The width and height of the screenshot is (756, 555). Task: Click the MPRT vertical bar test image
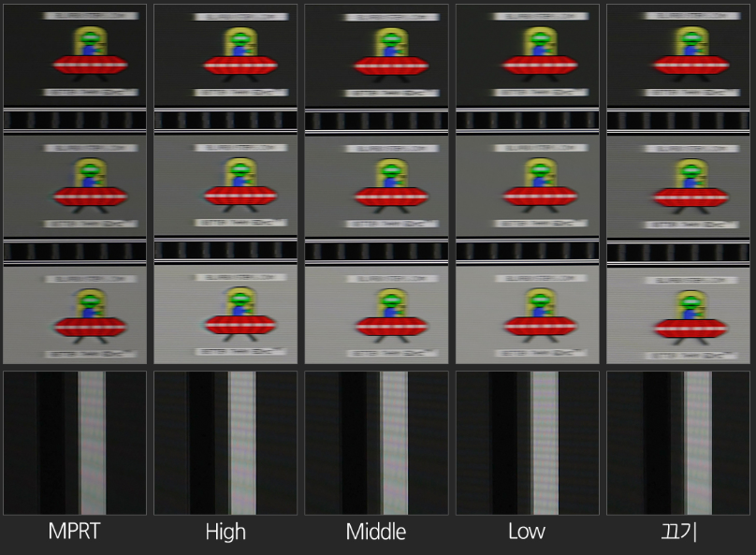tap(75, 443)
